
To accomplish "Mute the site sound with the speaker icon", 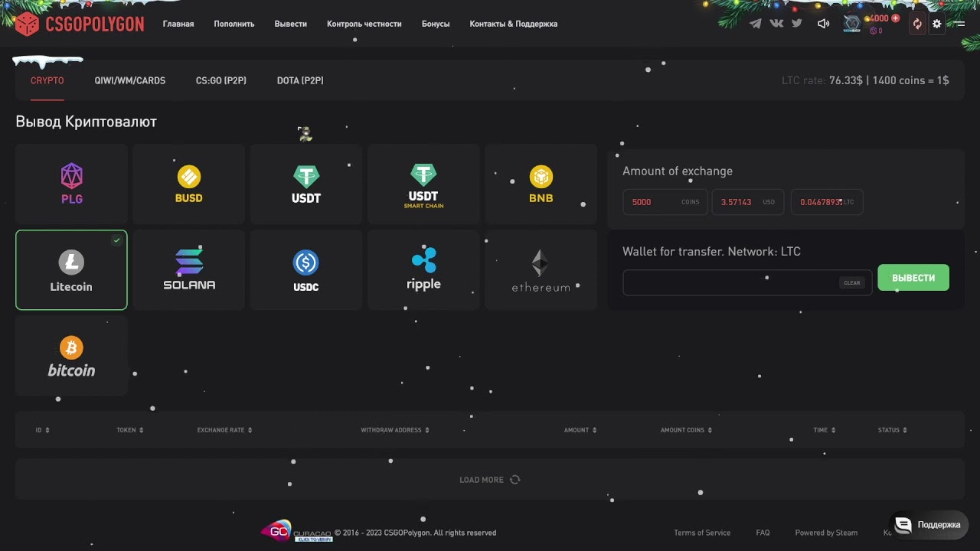I will point(823,24).
